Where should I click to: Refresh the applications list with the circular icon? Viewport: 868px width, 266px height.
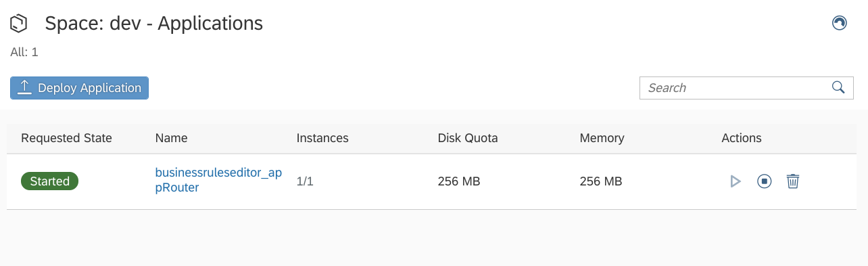coord(839,24)
